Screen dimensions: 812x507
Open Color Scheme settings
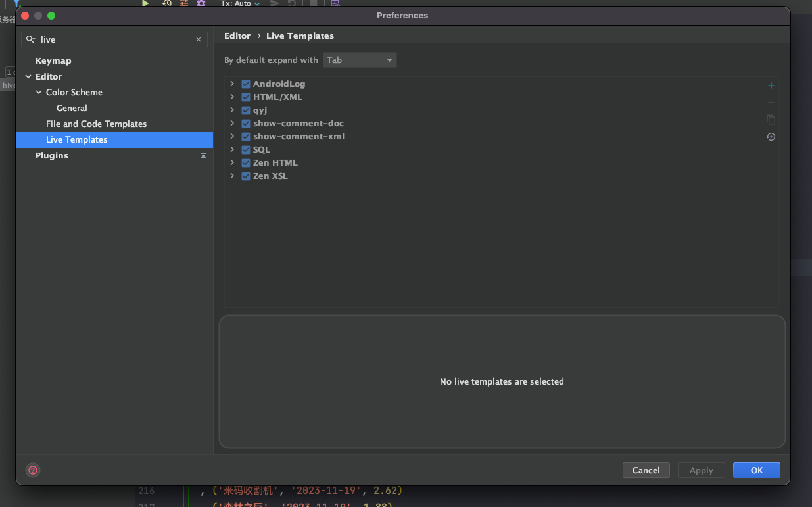point(74,93)
